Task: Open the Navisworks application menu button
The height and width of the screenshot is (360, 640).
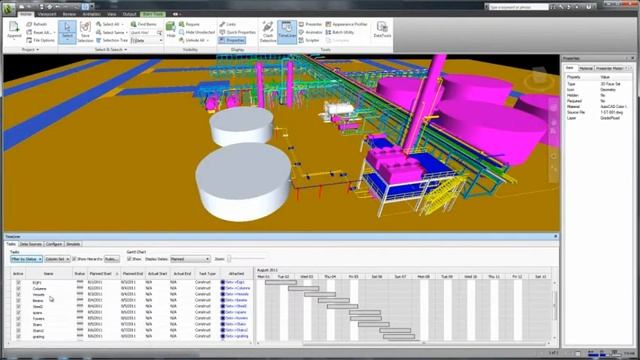Action: pyautogui.click(x=9, y=8)
